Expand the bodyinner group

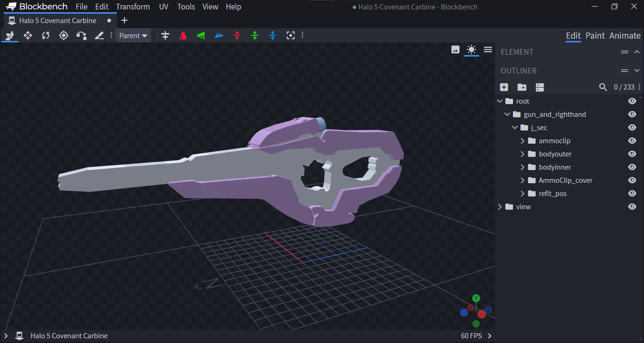click(522, 167)
